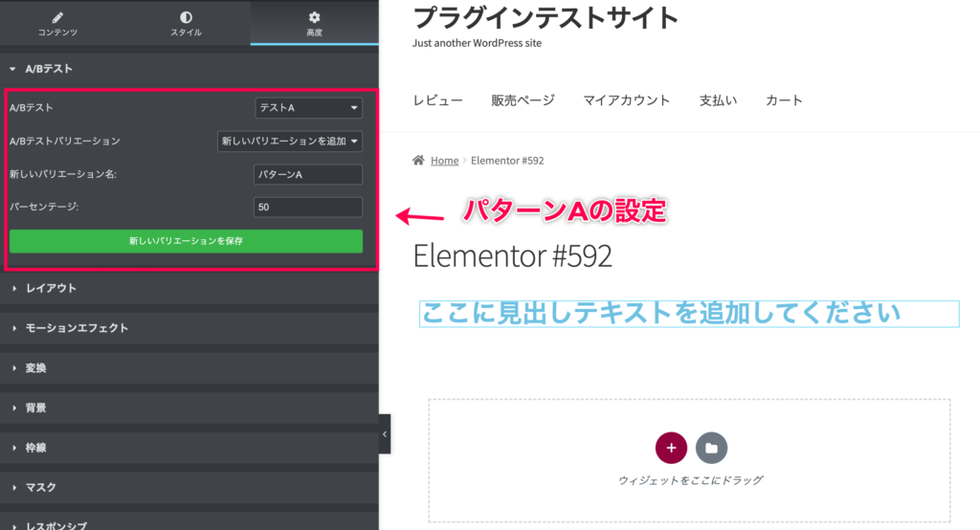980x530 pixels.
Task: Click the ウィジェットをここにドラッグ text
Action: (x=690, y=480)
